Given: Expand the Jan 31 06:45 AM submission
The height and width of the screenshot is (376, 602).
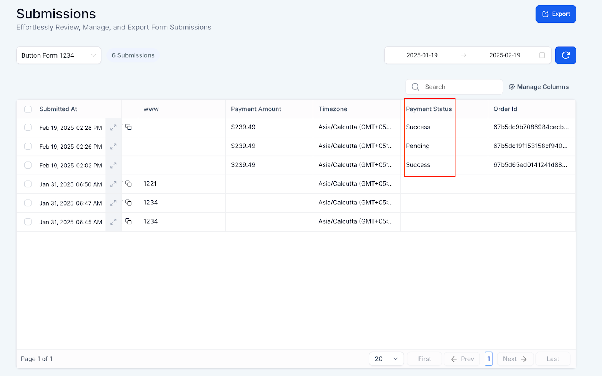Looking at the screenshot, I should pos(113,222).
